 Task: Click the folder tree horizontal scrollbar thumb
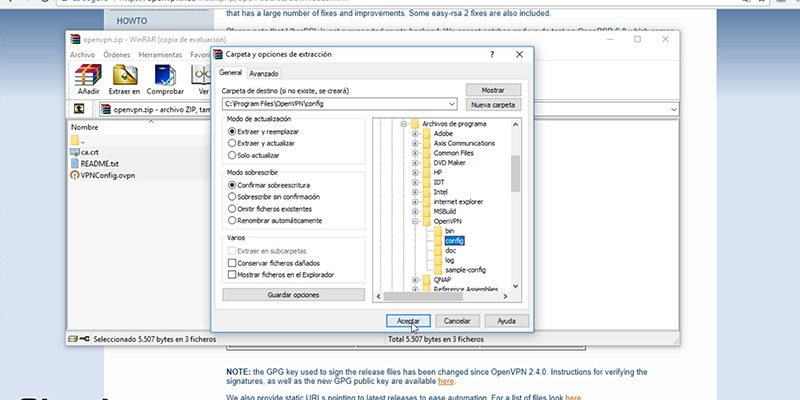coord(423,296)
